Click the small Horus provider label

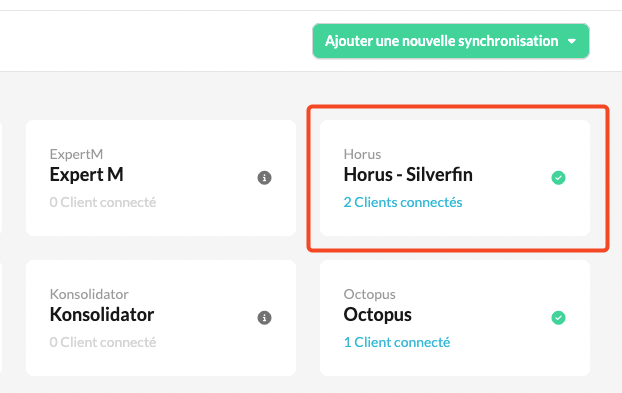362,154
